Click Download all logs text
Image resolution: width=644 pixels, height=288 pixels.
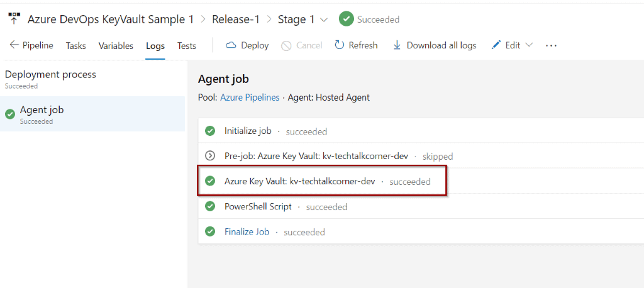[441, 45]
